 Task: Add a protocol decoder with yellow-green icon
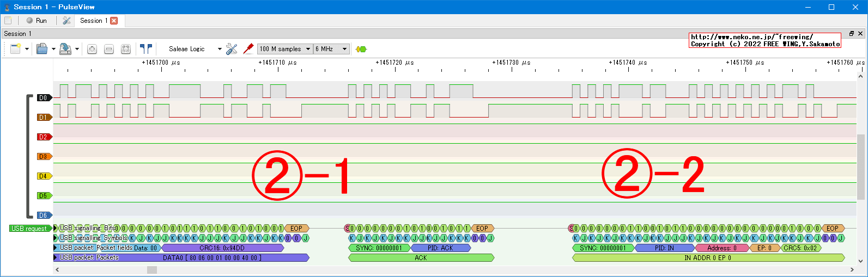point(361,49)
